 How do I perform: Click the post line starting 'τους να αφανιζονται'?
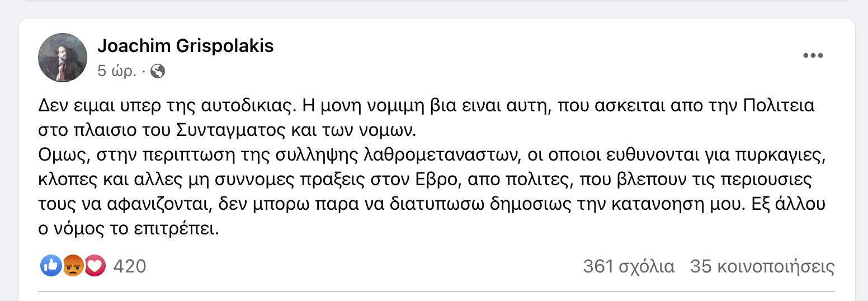tap(433, 205)
